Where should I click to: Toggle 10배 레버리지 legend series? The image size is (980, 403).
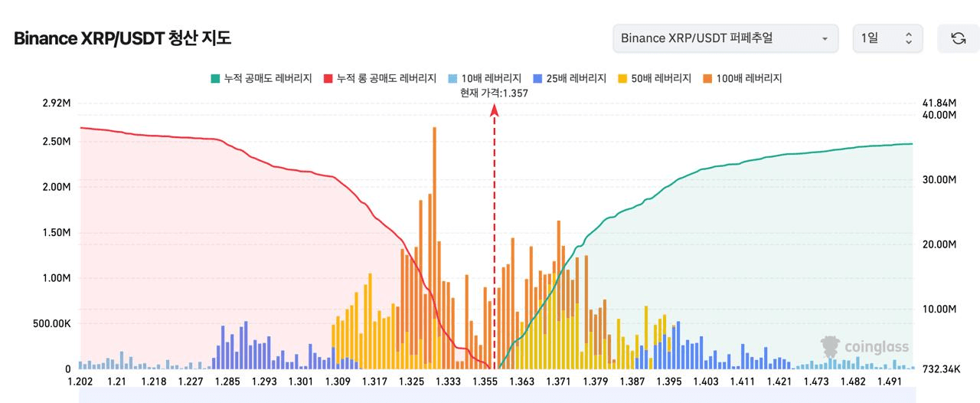(484, 78)
